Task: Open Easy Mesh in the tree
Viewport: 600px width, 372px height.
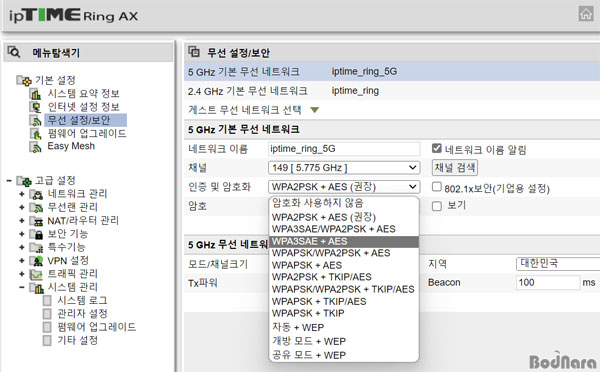Action: tap(71, 146)
